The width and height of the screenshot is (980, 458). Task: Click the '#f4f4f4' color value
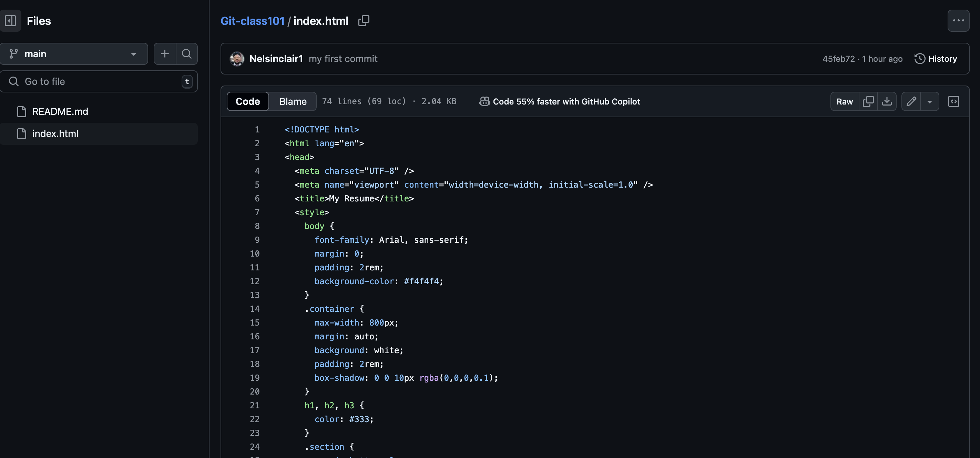421,281
